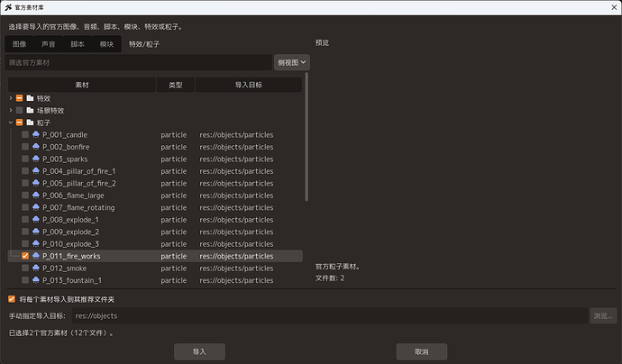Switch to the 声音 tab
622x364 pixels.
point(49,44)
